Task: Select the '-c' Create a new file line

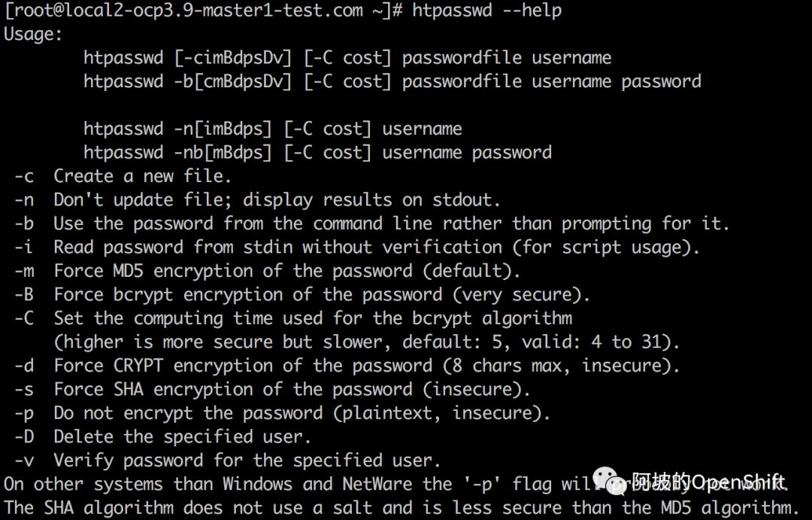Action: pyautogui.click(x=123, y=176)
